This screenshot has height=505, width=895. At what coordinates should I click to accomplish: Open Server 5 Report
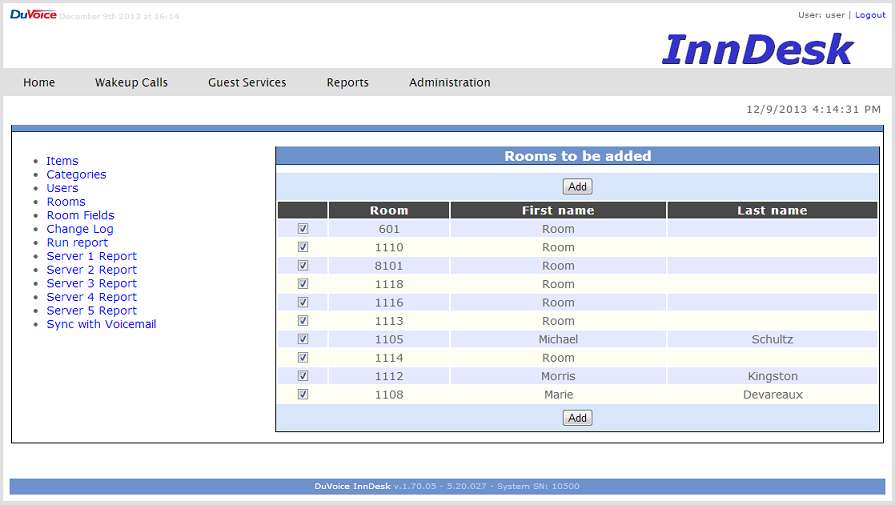[x=92, y=310]
